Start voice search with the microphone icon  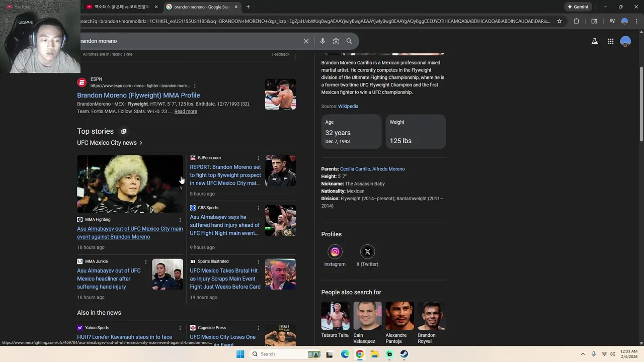[x=323, y=41]
